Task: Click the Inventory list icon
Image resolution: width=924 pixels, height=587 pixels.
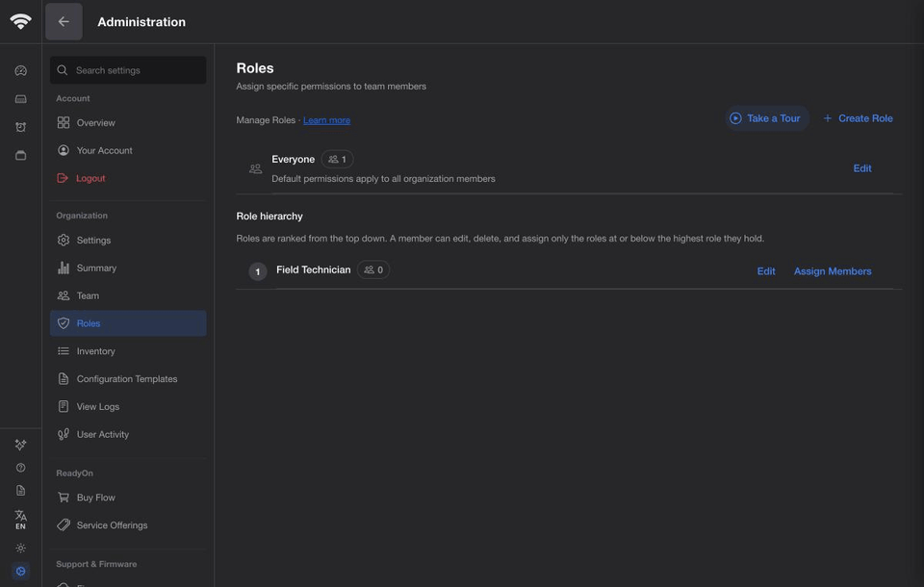Action: click(64, 350)
